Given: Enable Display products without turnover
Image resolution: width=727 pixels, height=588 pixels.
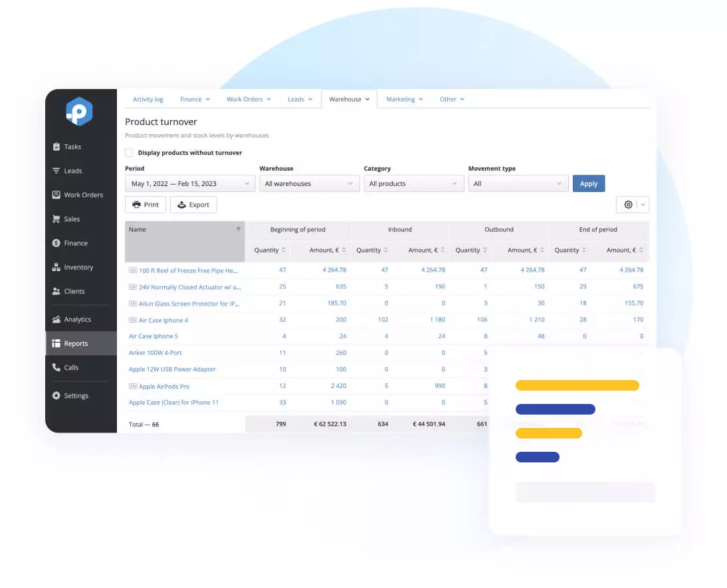Looking at the screenshot, I should [129, 152].
